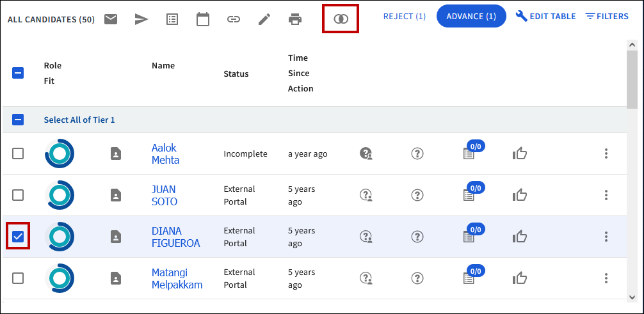Open the resume document icon for JUAN SOTO
644x314 pixels.
tap(115, 195)
